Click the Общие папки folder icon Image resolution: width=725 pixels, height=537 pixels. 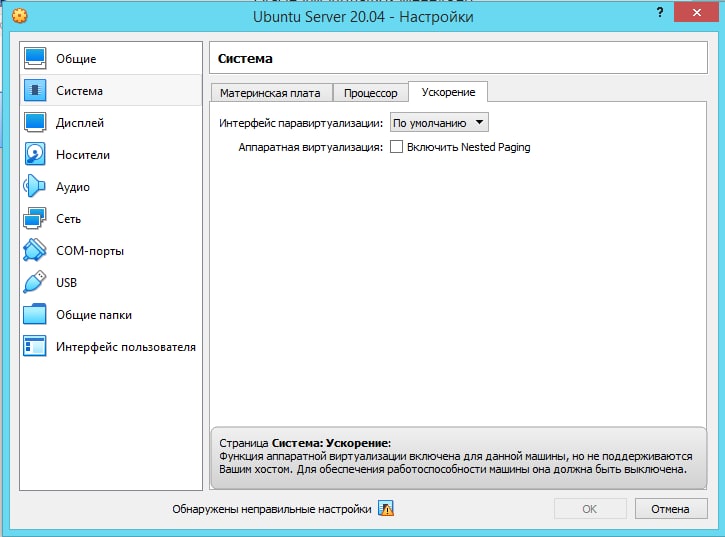pyautogui.click(x=35, y=315)
